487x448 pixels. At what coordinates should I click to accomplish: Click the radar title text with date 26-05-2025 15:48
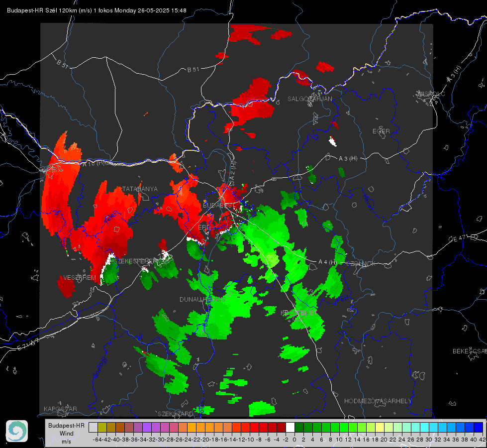pos(97,10)
